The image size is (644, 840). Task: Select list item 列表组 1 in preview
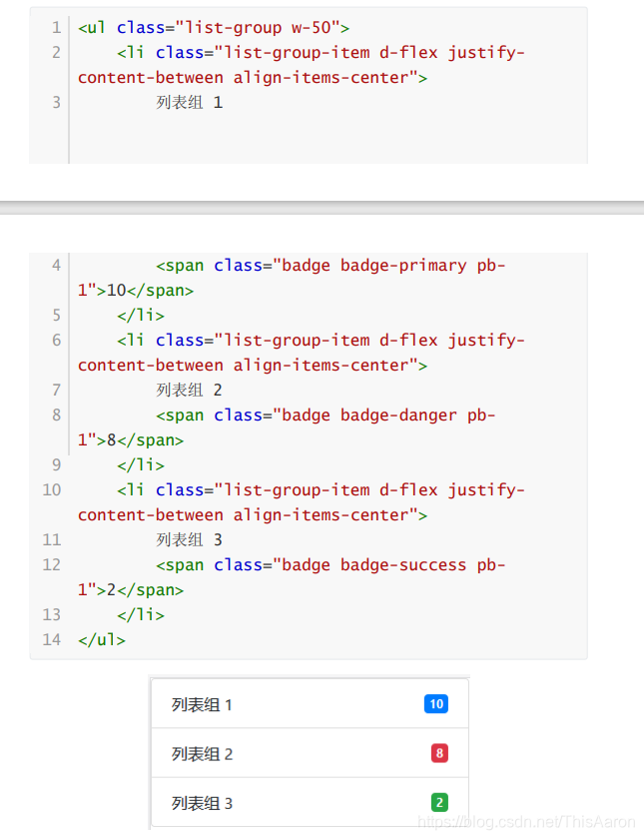[310, 704]
